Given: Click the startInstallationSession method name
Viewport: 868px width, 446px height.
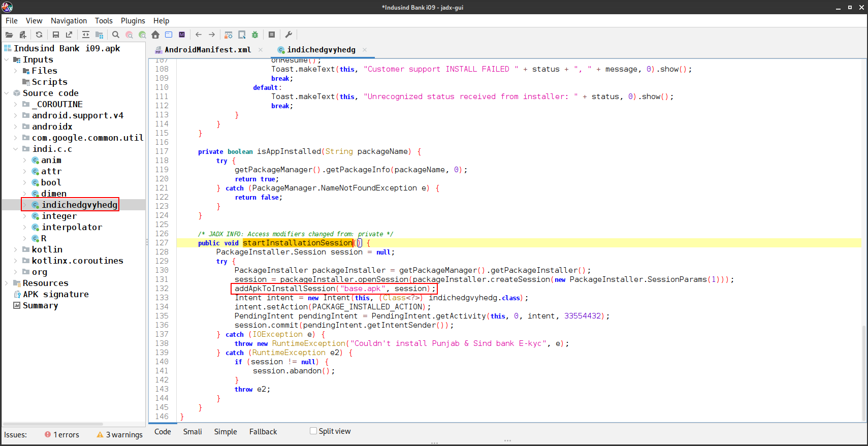Looking at the screenshot, I should [x=298, y=243].
